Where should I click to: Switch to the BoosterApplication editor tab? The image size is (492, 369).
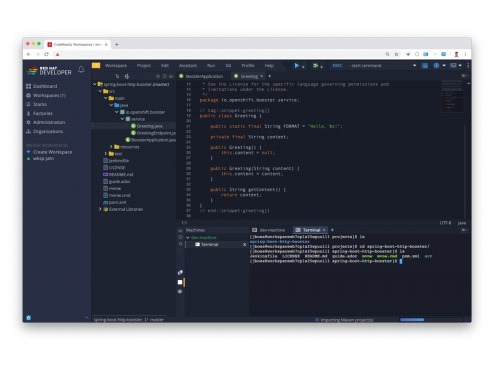tap(201, 76)
